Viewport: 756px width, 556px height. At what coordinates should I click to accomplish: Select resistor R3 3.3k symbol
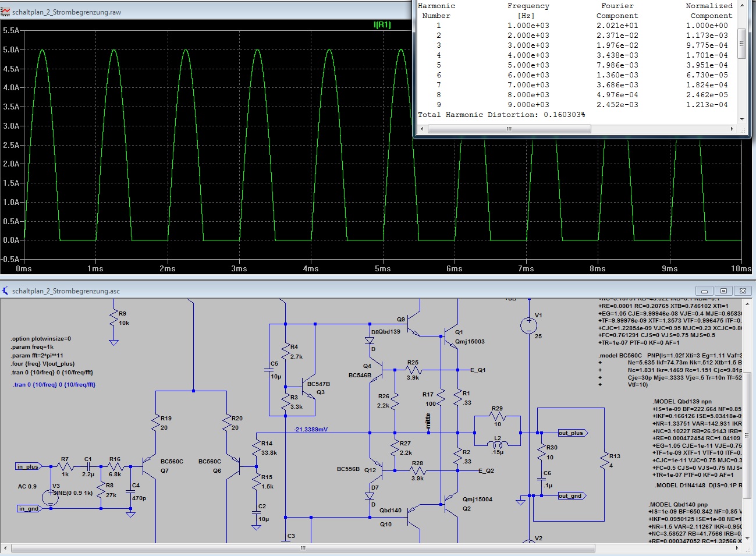285,402
